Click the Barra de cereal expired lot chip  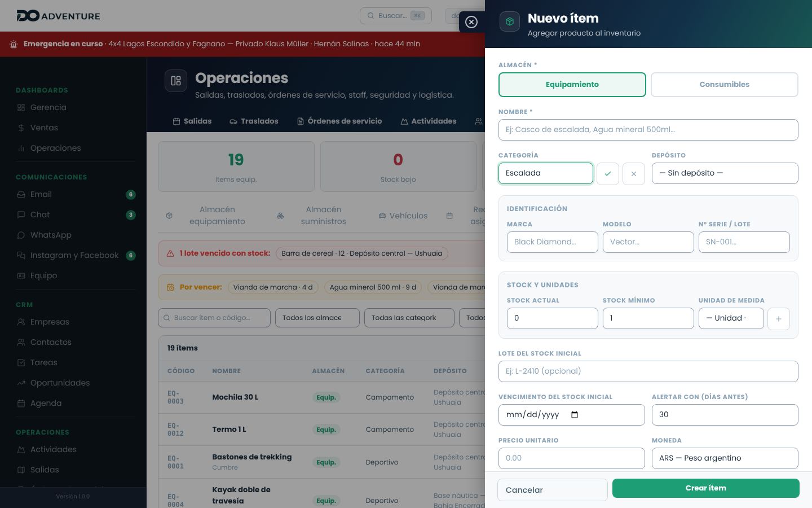click(x=362, y=253)
